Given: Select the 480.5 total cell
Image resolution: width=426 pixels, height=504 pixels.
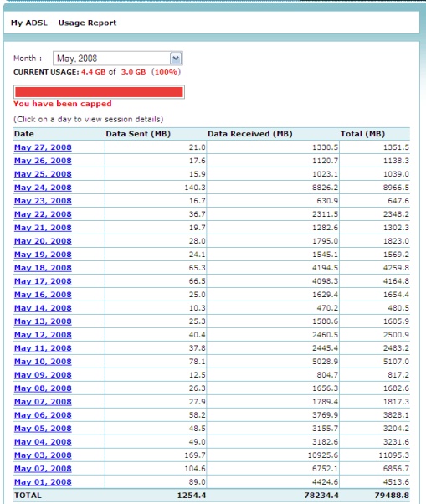Looking at the screenshot, I should coord(398,308).
